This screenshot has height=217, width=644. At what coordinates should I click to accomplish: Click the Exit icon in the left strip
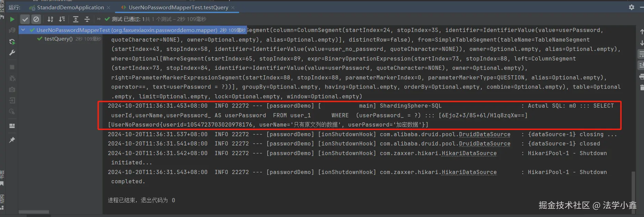(12, 100)
